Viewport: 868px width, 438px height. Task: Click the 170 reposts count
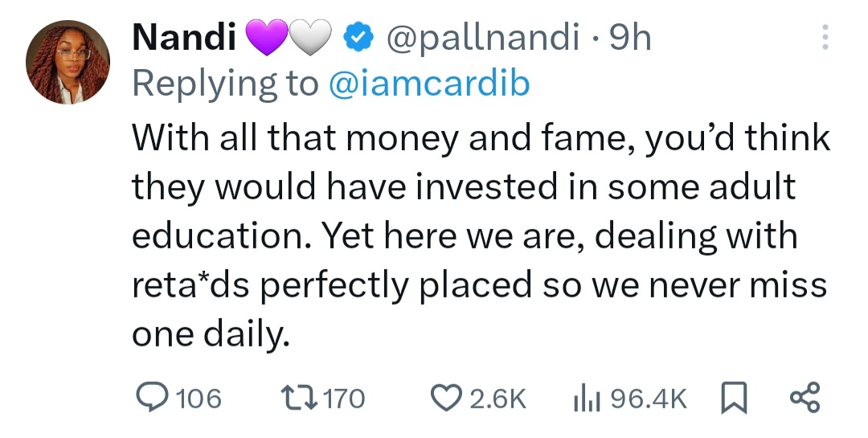343,398
